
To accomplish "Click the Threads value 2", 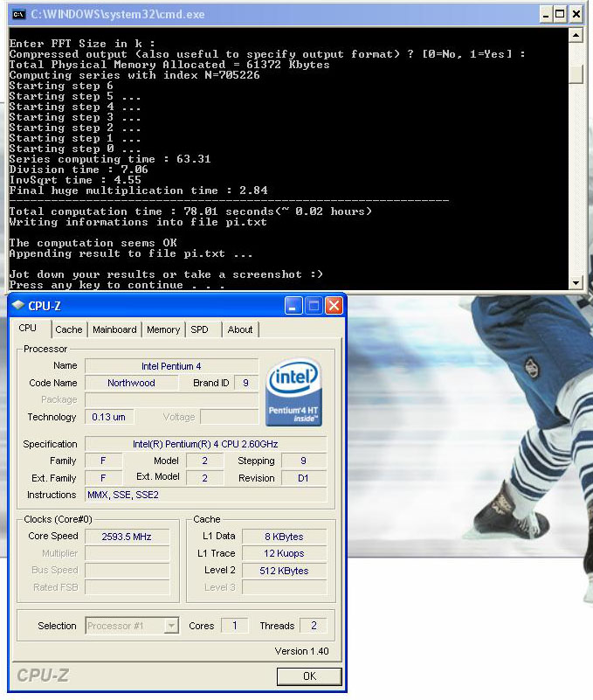I will [314, 626].
